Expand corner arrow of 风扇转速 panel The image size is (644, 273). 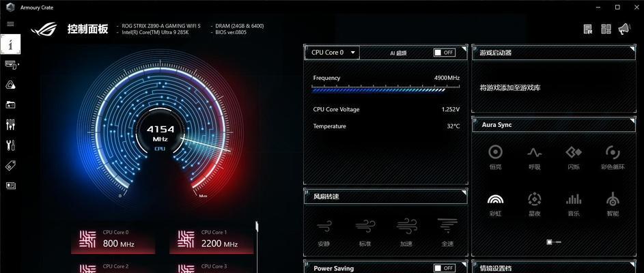pos(464,192)
